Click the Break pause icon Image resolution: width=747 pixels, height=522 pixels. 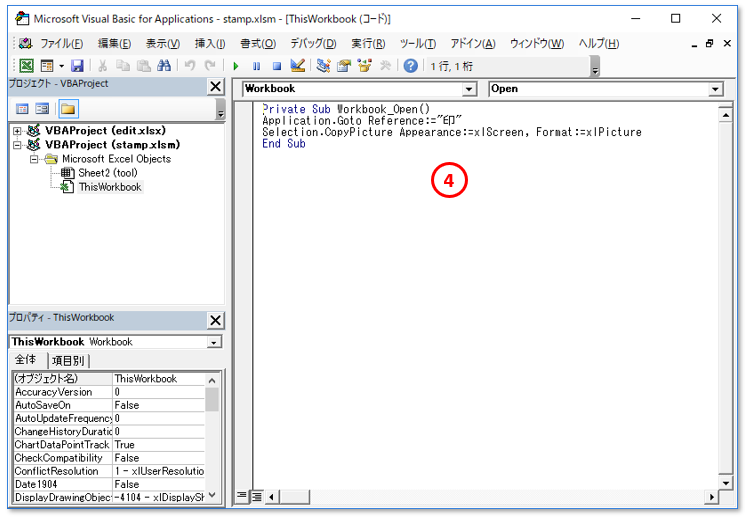pos(256,66)
